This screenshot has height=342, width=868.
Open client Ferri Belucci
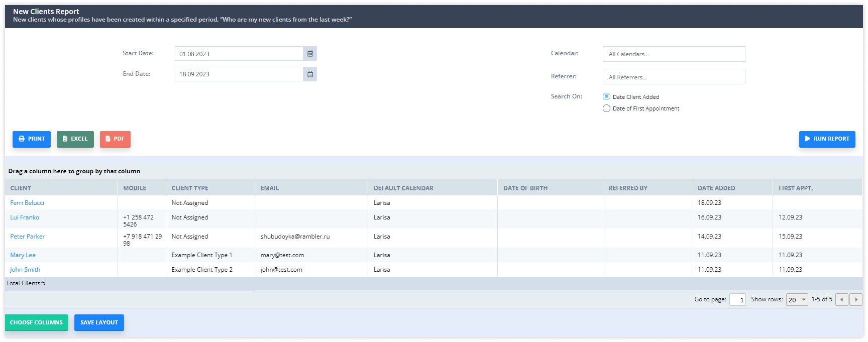click(x=27, y=203)
